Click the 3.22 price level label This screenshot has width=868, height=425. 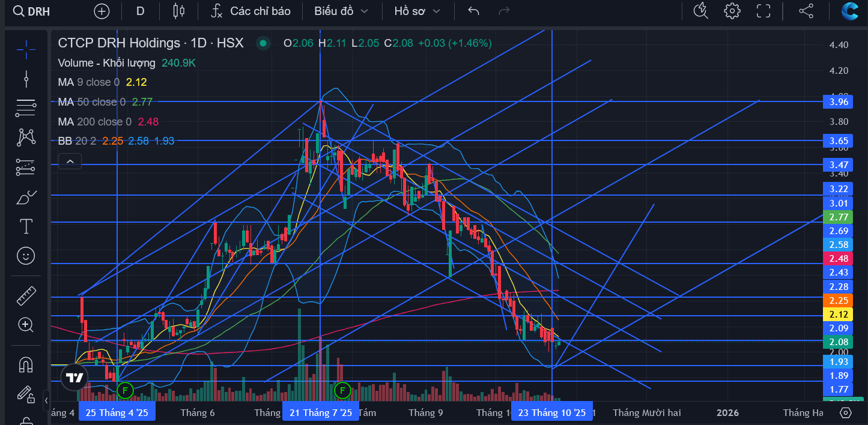(x=839, y=188)
